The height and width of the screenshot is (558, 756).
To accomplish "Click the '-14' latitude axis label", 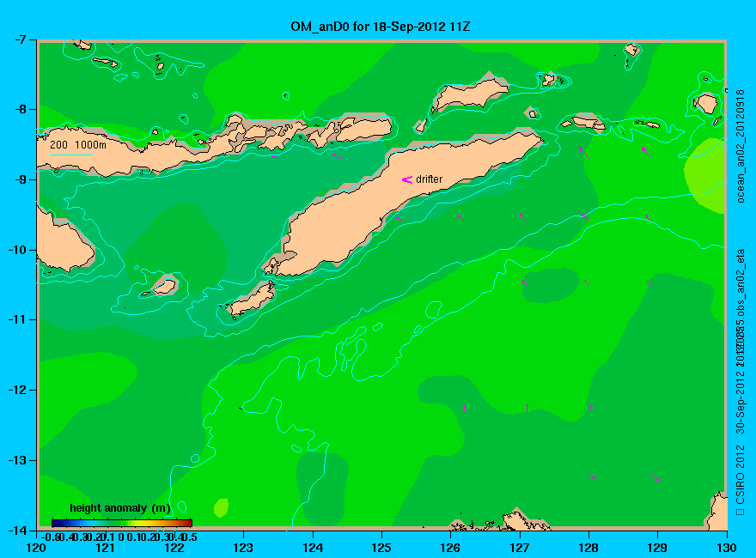I will coord(18,530).
